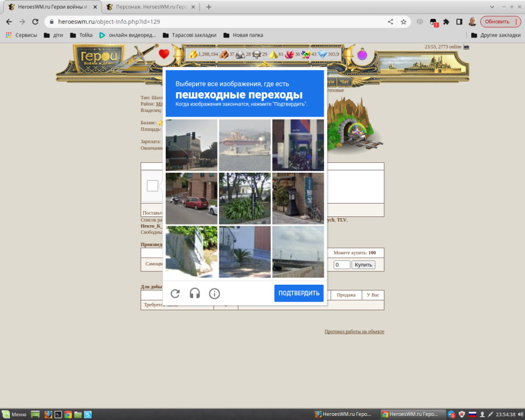Open the extensions puzzle icon
The width and height of the screenshot is (525, 420).
(446, 22)
